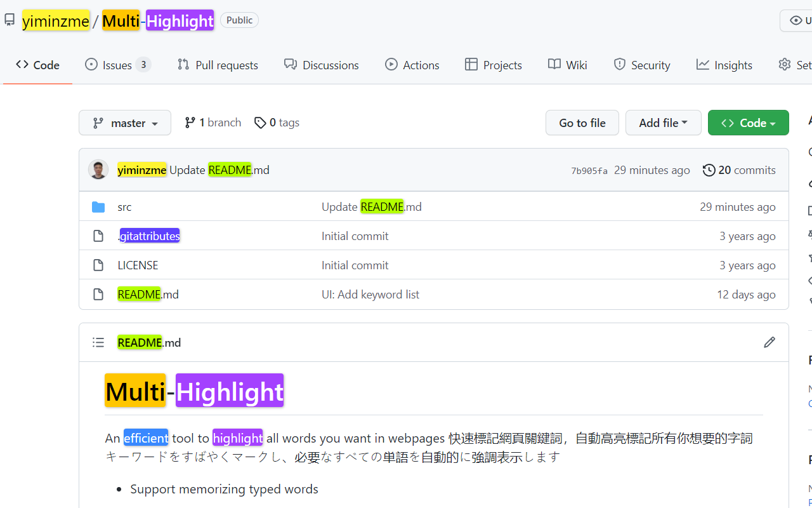Viewport: 812px width, 508px height.
Task: Toggle the watch eye icon
Action: 796,20
